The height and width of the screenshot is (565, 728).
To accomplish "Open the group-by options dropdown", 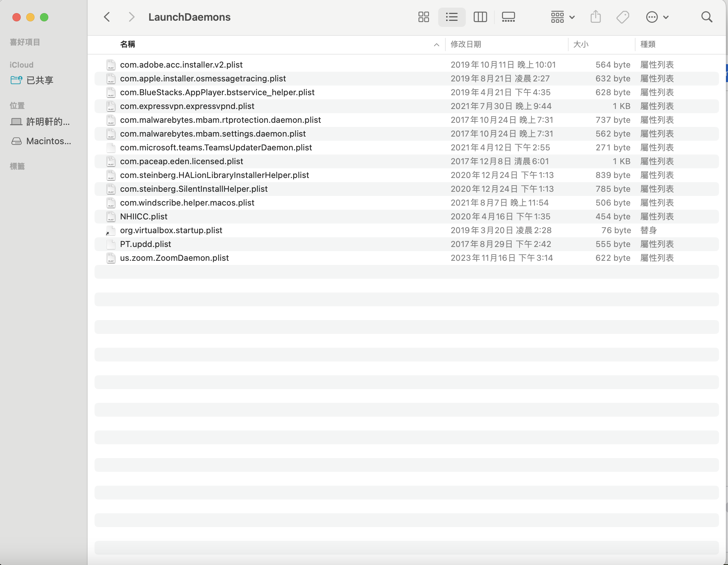I will (562, 17).
